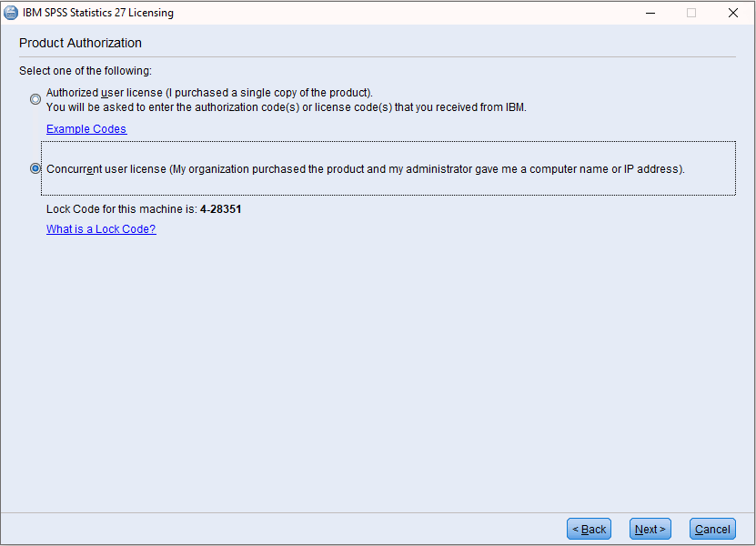This screenshot has height=546, width=756.
Task: Click the 'Authorized user license' option label text
Action: [x=209, y=93]
